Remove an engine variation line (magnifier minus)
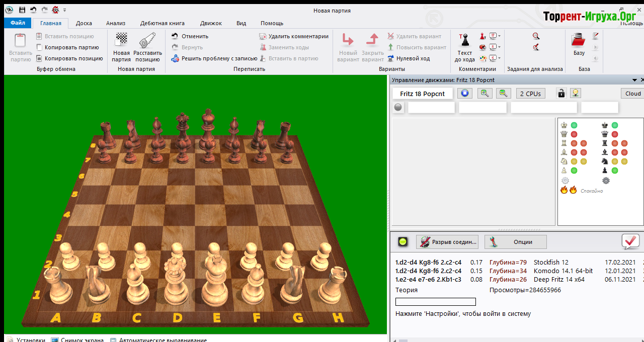This screenshot has height=342, width=644. [503, 93]
